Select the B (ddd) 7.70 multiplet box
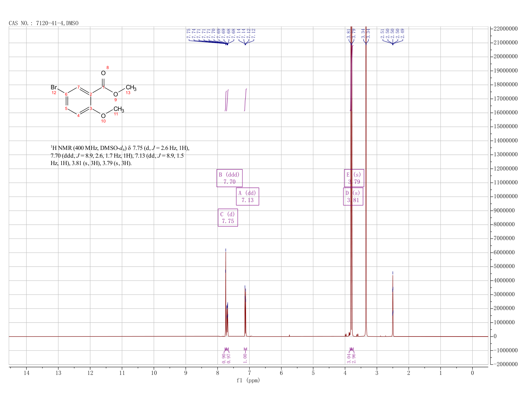The width and height of the screenshot is (532, 411). pos(230,178)
